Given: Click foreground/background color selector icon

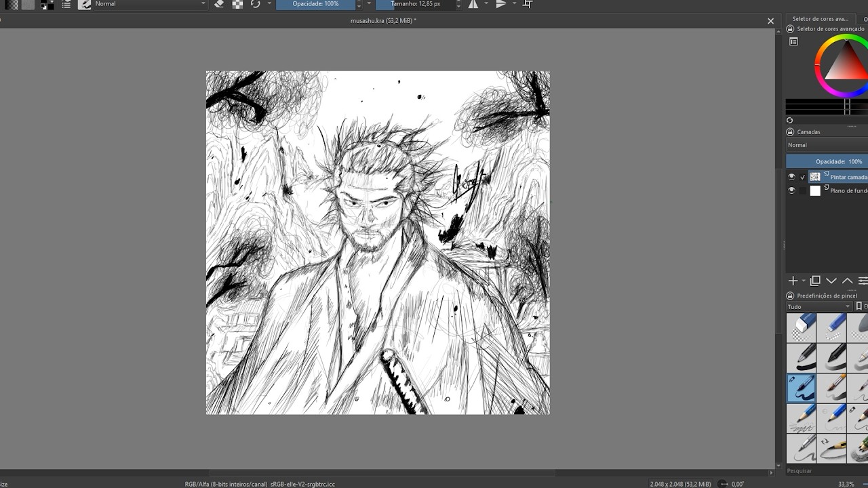Looking at the screenshot, I should point(47,4).
